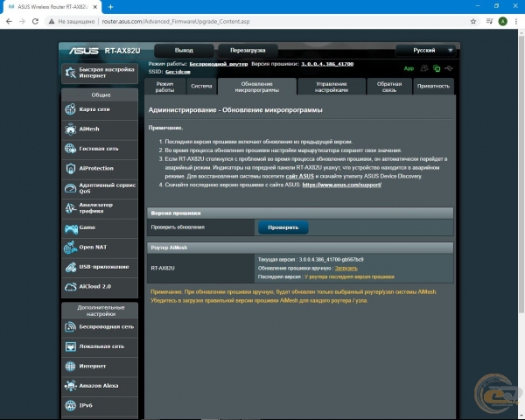525x420 pixels.
Task: Switch to the Система tab
Action: (x=201, y=86)
